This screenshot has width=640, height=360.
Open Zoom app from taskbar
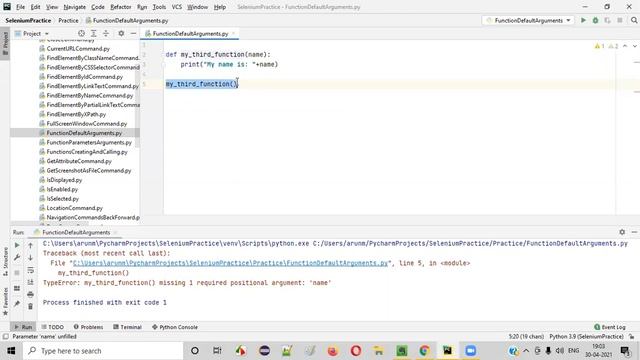click(470, 351)
